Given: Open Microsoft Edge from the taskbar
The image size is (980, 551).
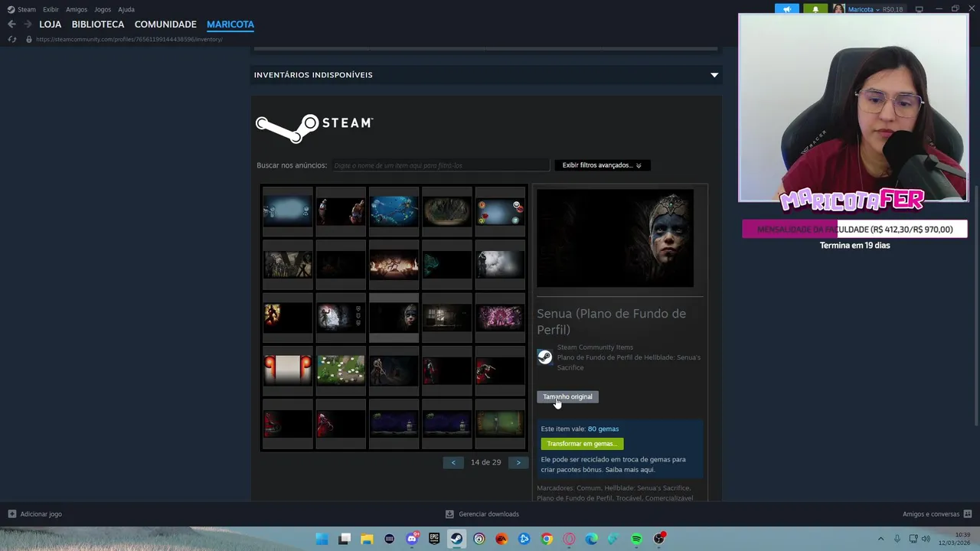Looking at the screenshot, I should pyautogui.click(x=591, y=539).
